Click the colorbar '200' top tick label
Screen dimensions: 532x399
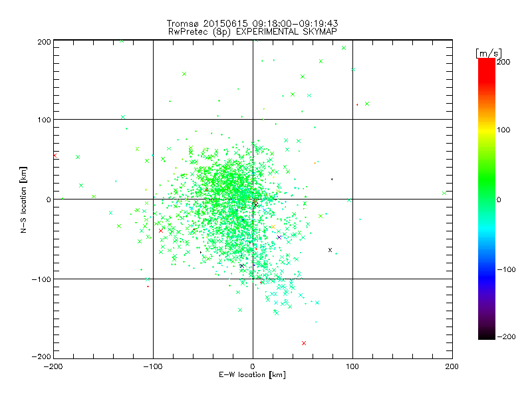coord(503,62)
